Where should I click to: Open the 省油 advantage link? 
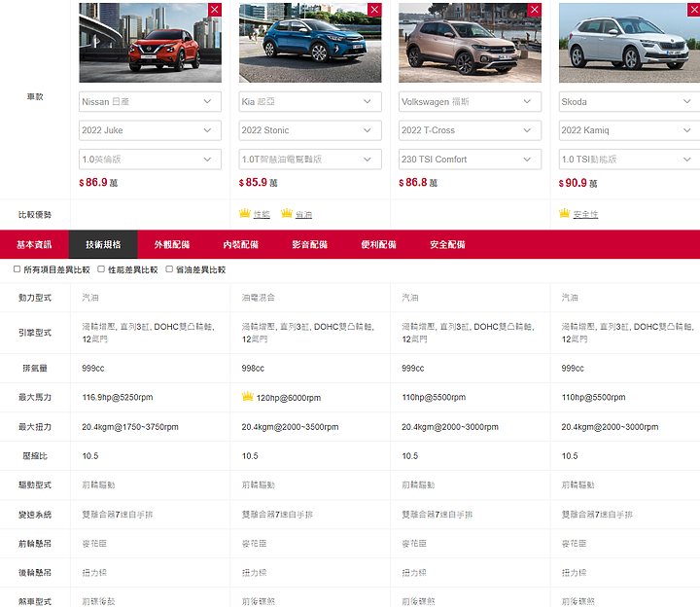click(303, 214)
